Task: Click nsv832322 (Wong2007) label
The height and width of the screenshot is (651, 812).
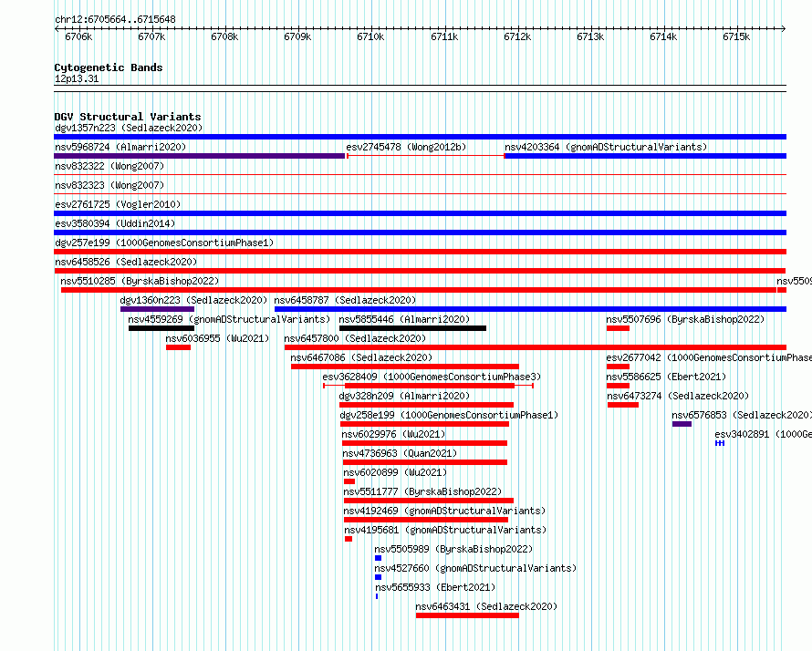Action: tap(109, 166)
